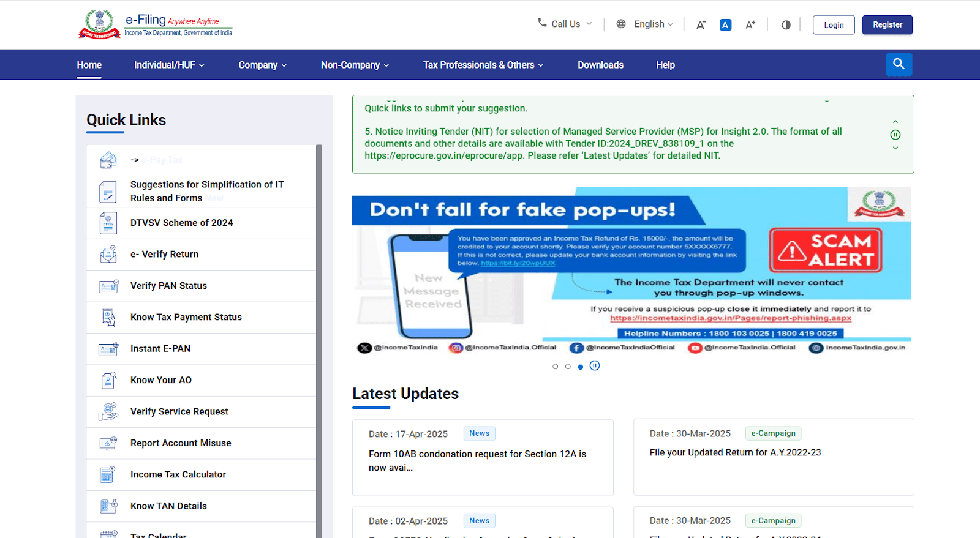Expand the Company menu
This screenshot has height=538, width=980.
pyautogui.click(x=262, y=65)
